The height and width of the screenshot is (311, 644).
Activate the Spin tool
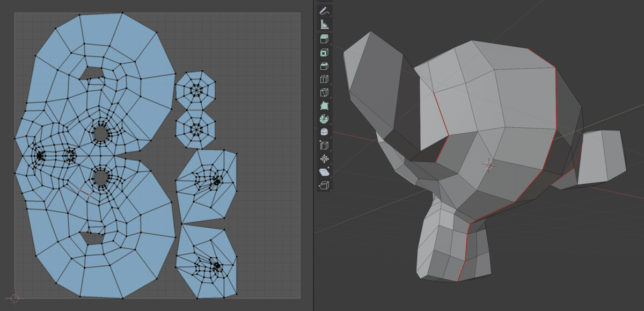point(324,119)
